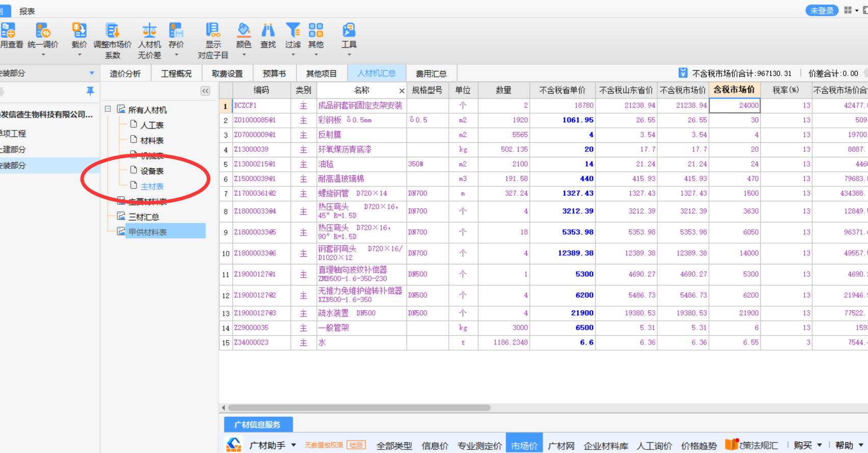
Task: Select 设备表 in tree
Action: click(152, 171)
